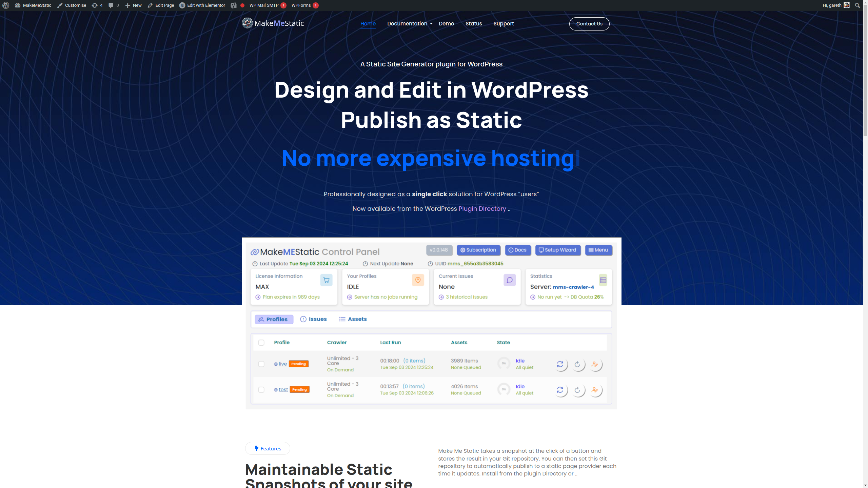This screenshot has height=488, width=868.
Task: Click the profile status icon next to IDLE
Action: [x=418, y=280]
